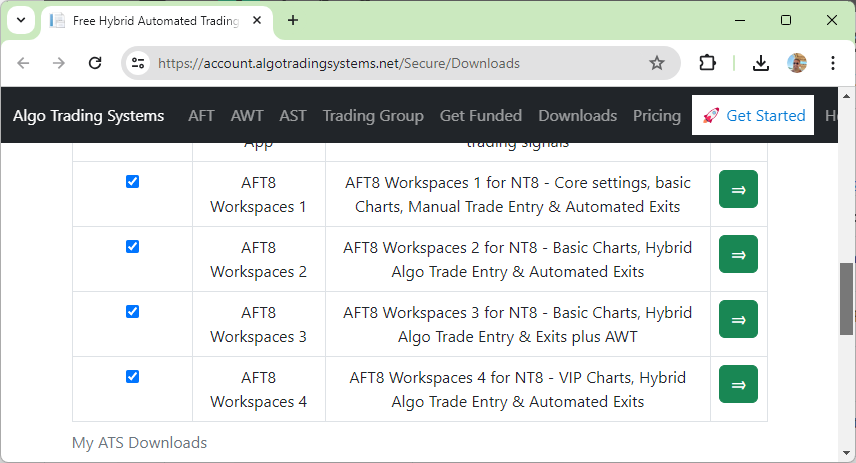Click the scrollbar up arrow

pos(846,96)
